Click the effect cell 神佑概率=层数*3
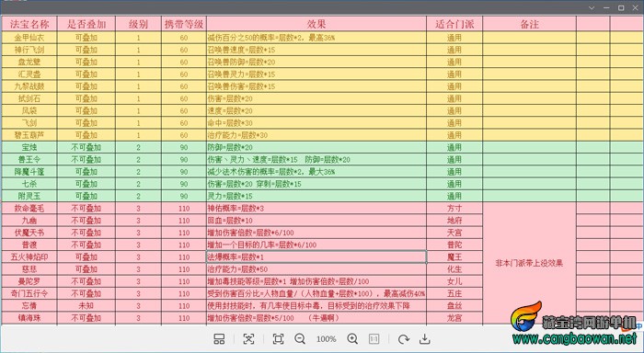 coord(316,208)
